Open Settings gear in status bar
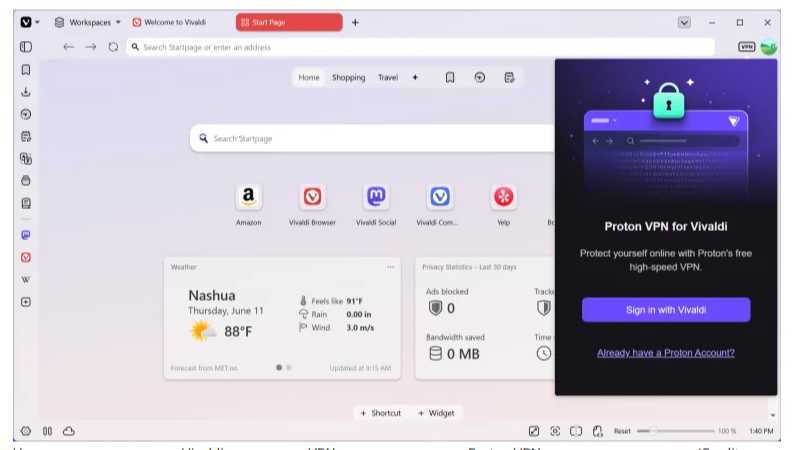Screen dimensions: 792x450 [26, 431]
